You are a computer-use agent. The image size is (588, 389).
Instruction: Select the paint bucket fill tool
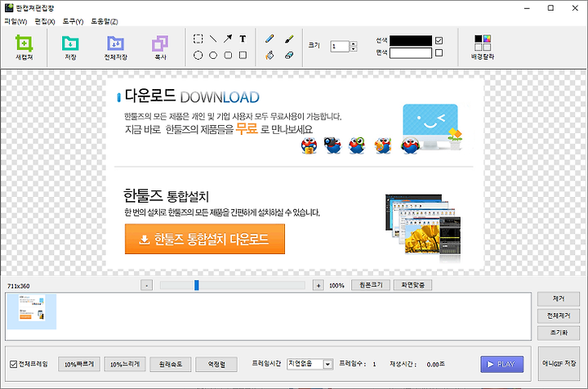pyautogui.click(x=269, y=55)
